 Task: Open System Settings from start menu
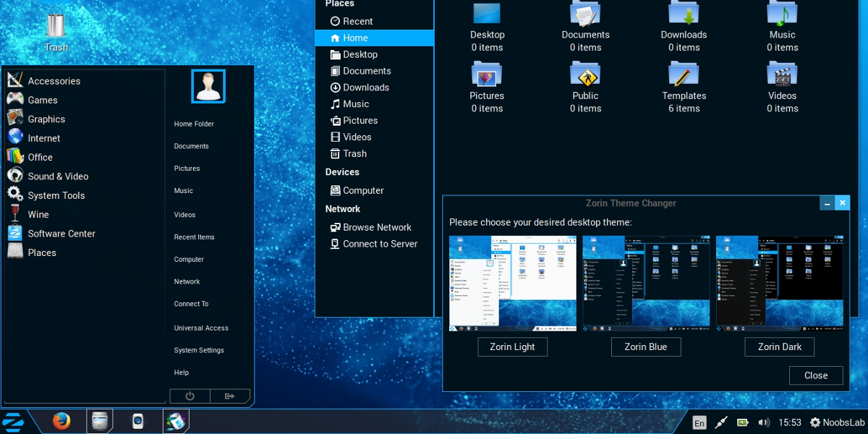pyautogui.click(x=199, y=351)
